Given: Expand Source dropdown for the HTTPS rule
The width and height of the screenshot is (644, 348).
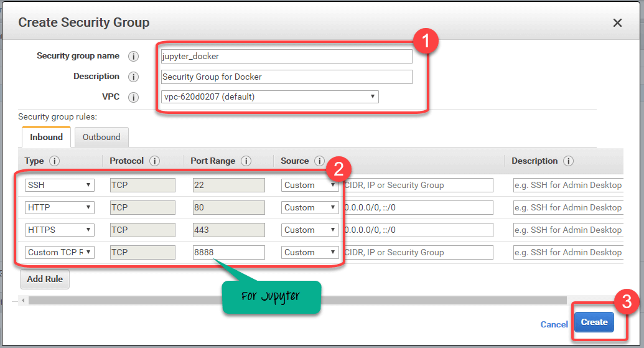Looking at the screenshot, I should click(x=310, y=230).
